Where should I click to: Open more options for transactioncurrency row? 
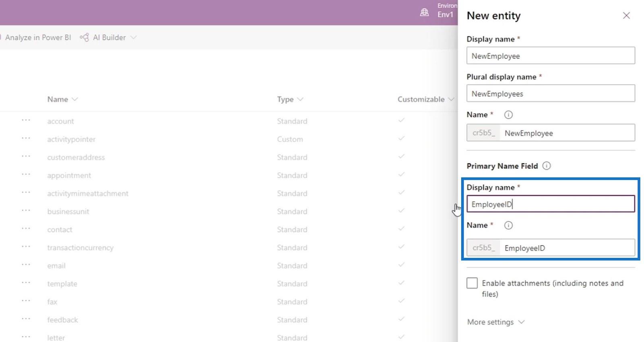pos(26,247)
